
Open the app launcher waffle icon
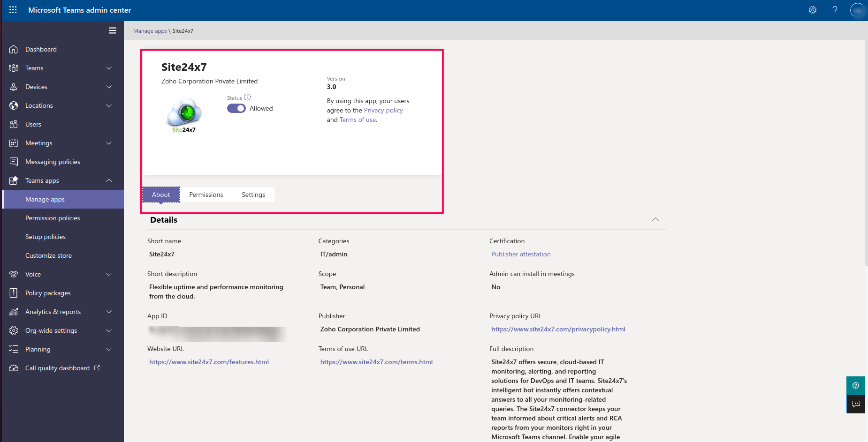(x=13, y=10)
